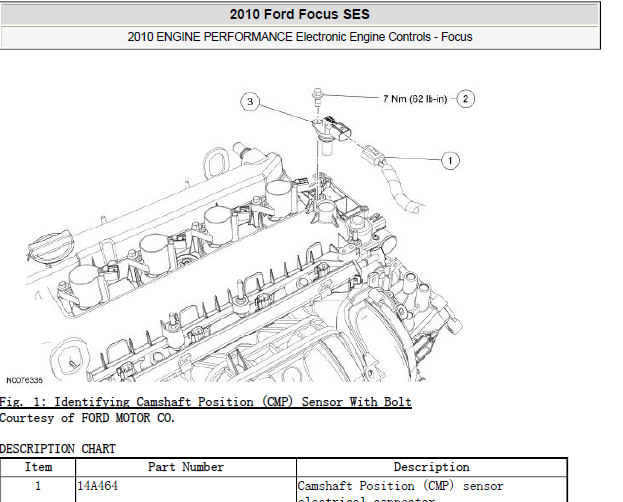Click callout circle number 3
The image size is (623, 502).
(250, 102)
